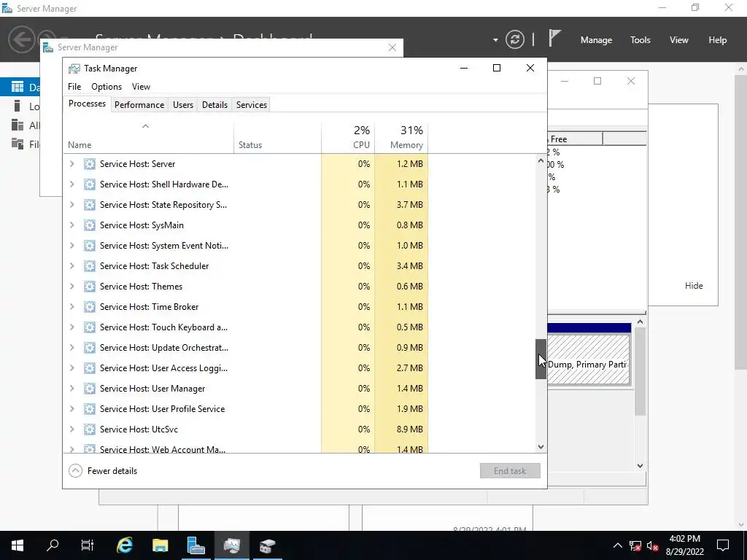Launch Internet Explorer from taskbar

tap(124, 545)
